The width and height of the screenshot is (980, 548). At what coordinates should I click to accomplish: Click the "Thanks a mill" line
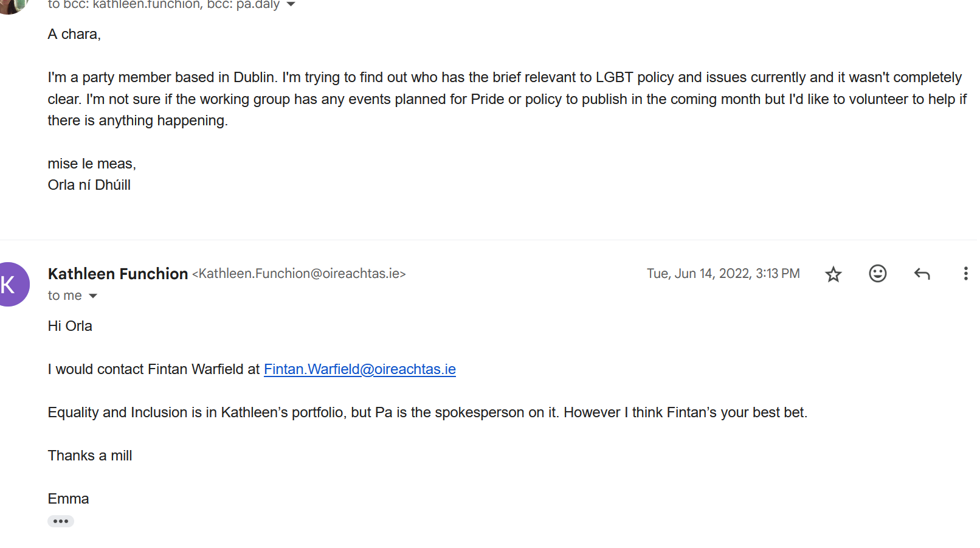pos(90,456)
